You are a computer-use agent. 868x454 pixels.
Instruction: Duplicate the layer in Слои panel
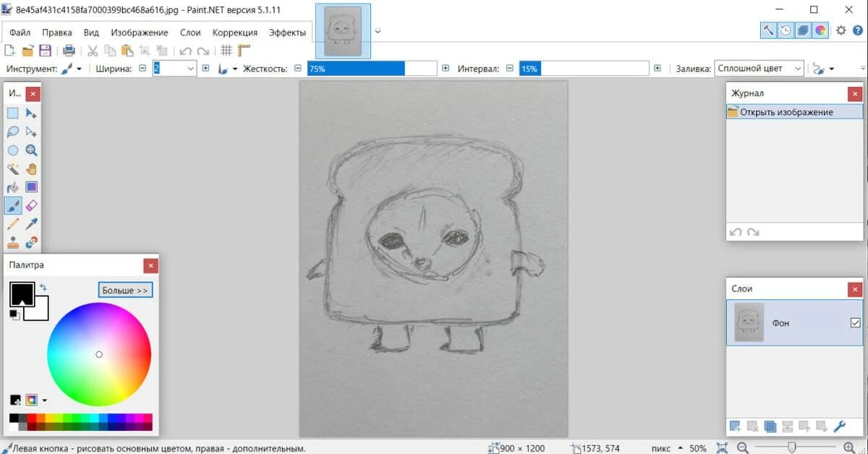(x=770, y=427)
